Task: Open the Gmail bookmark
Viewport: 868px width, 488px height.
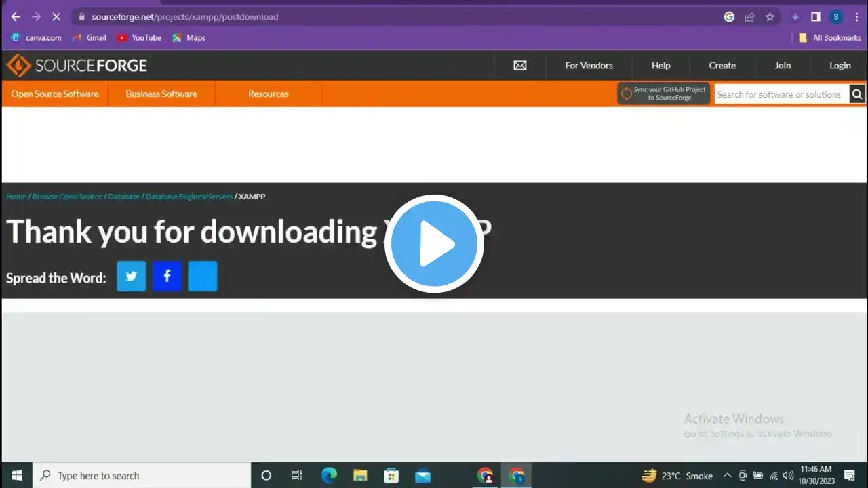Action: tap(90, 38)
